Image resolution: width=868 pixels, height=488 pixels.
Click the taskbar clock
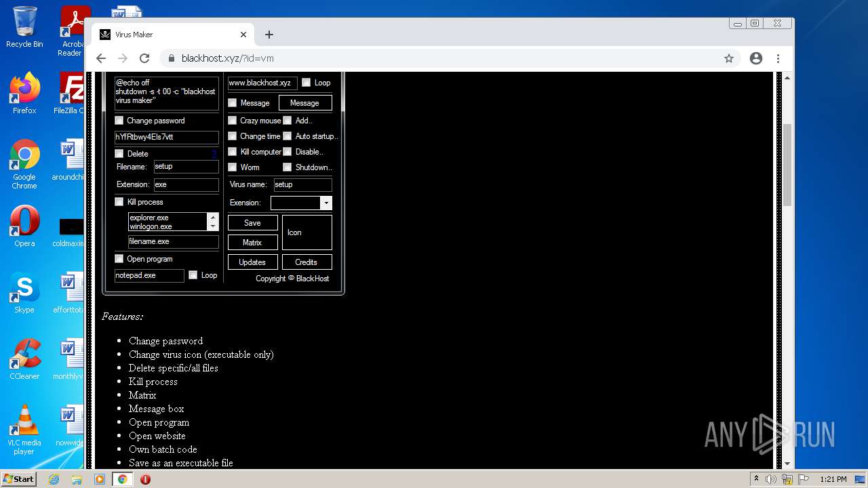pos(833,479)
